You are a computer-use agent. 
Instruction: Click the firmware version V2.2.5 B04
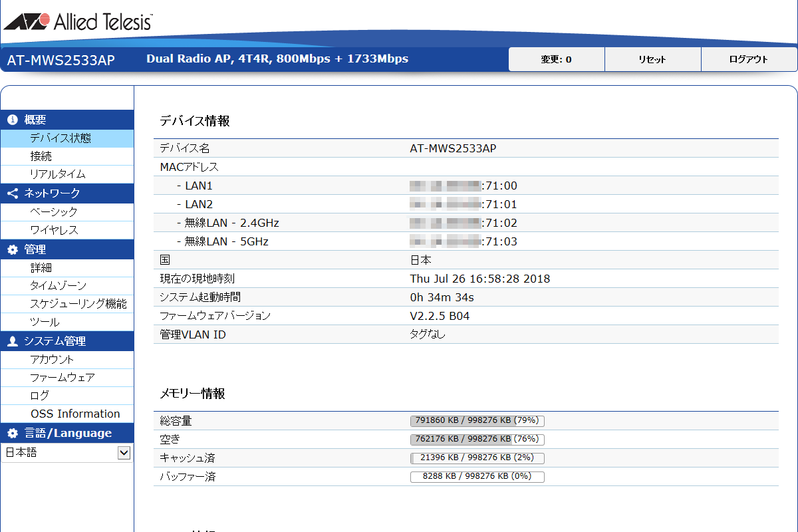pyautogui.click(x=440, y=316)
